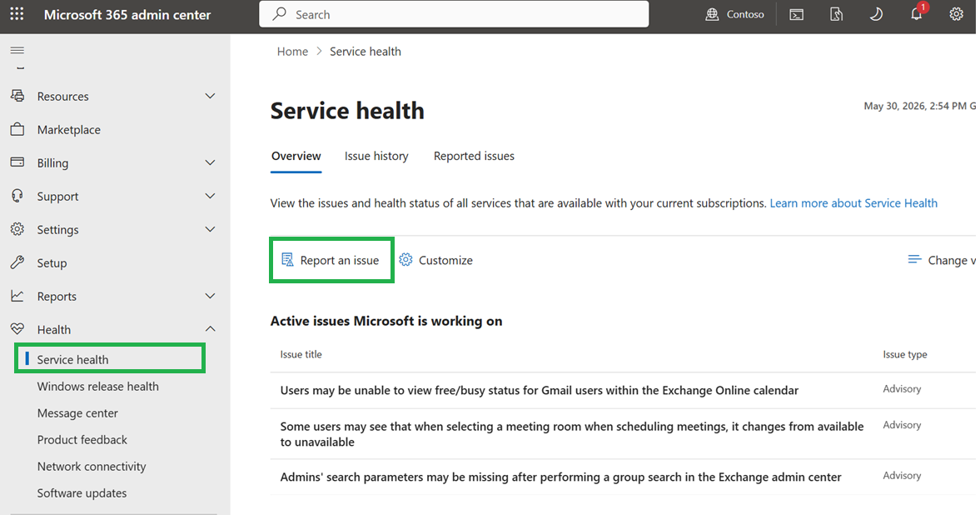This screenshot has height=515, width=980.
Task: Click the Report an issue button label
Action: click(340, 260)
